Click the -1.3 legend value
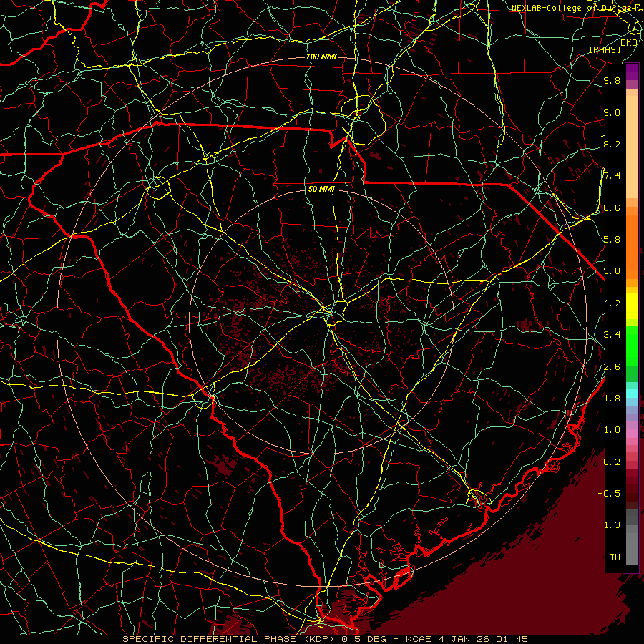Viewport: 644px width, 644px height. [610, 525]
